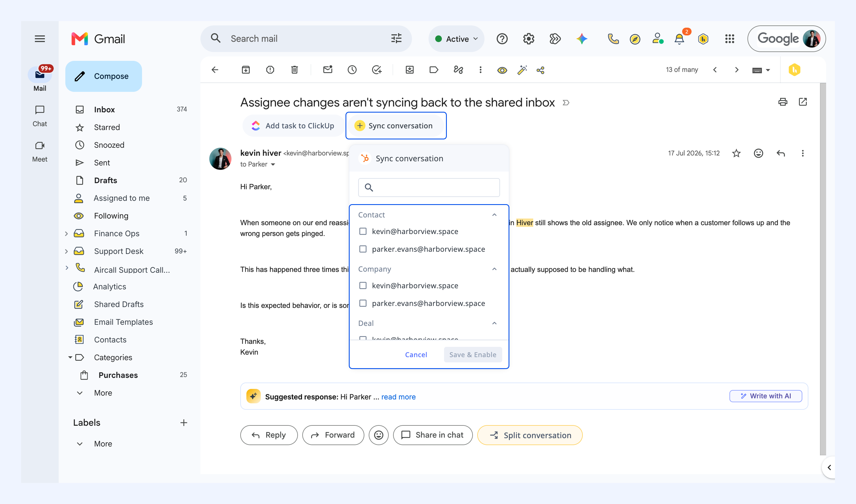This screenshot has width=856, height=504.
Task: Add this email to Tasks
Action: click(377, 70)
